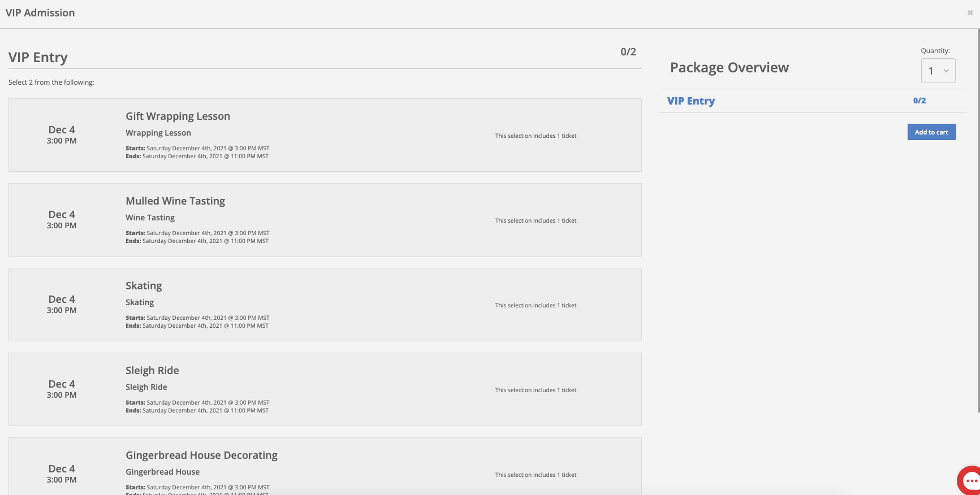Click the Dec 4 date on Skating card
Viewport: 980px width, 495px height.
coord(62,299)
